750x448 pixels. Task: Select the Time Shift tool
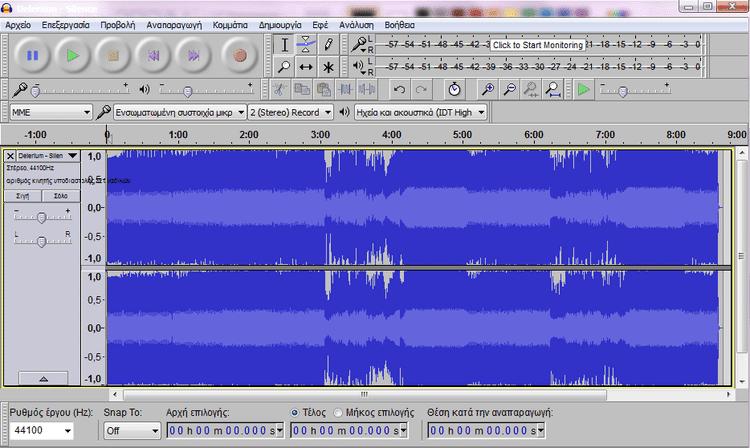click(306, 67)
